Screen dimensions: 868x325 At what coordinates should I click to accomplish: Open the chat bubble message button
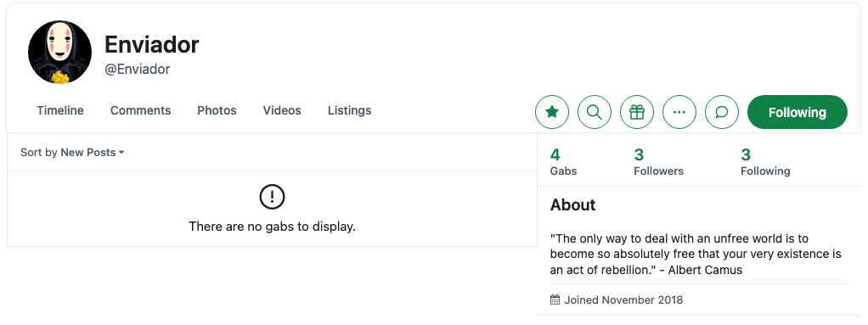pyautogui.click(x=722, y=112)
